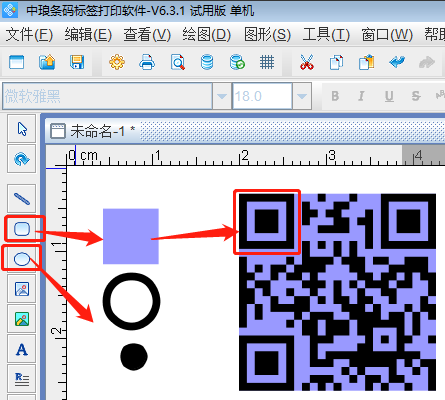The width and height of the screenshot is (445, 400).
Task: Cut selection with the scissors icon
Action: [307, 62]
